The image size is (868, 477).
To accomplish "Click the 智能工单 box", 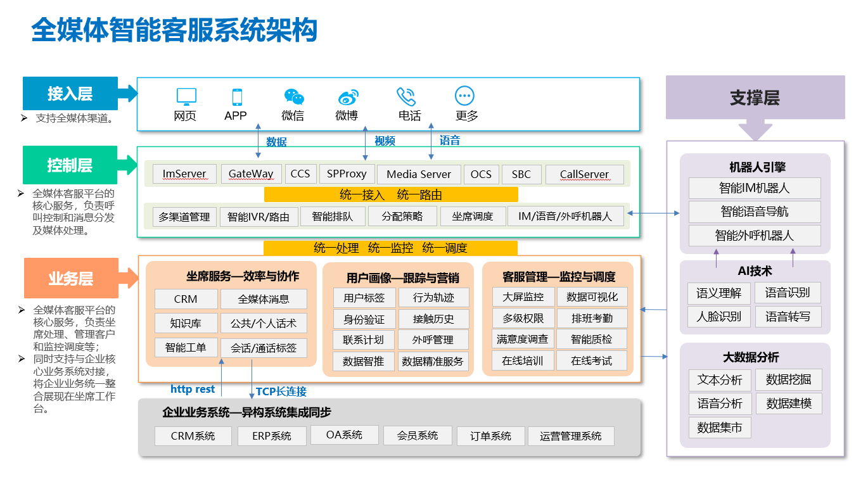I will pyautogui.click(x=186, y=348).
